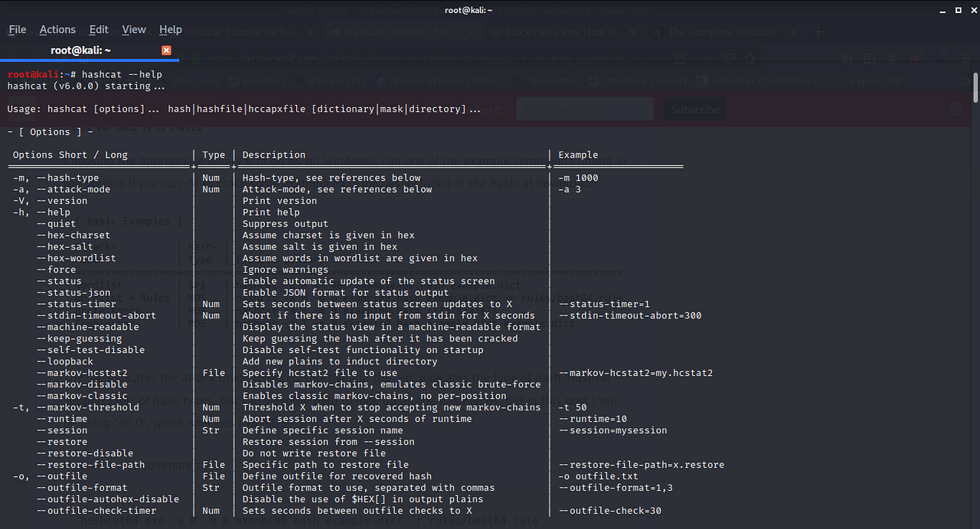Expand the overflow bookmarks chevron
Image resolution: width=980 pixels, height=529 pixels.
point(965,80)
